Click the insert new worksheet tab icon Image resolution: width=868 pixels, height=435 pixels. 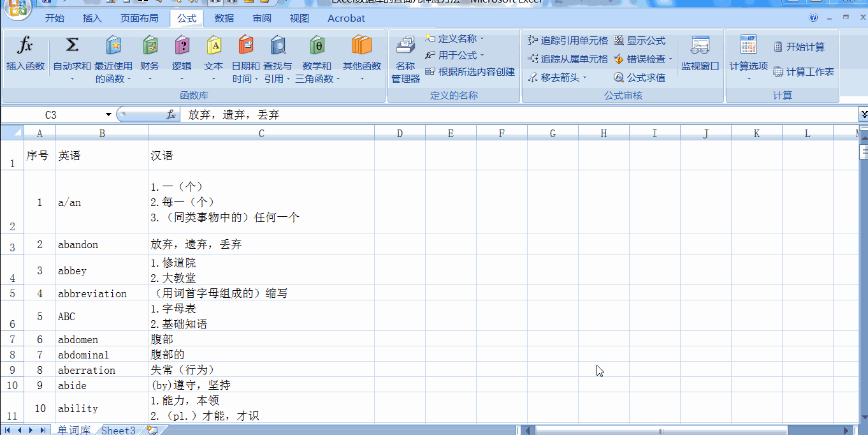click(152, 431)
